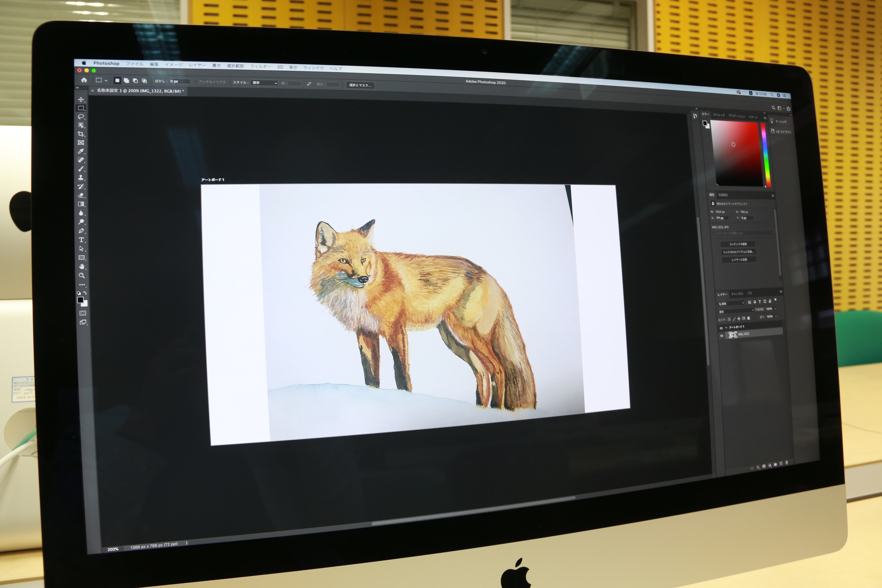Choose Intersect with selection mode
882x588 pixels.
pos(144,81)
